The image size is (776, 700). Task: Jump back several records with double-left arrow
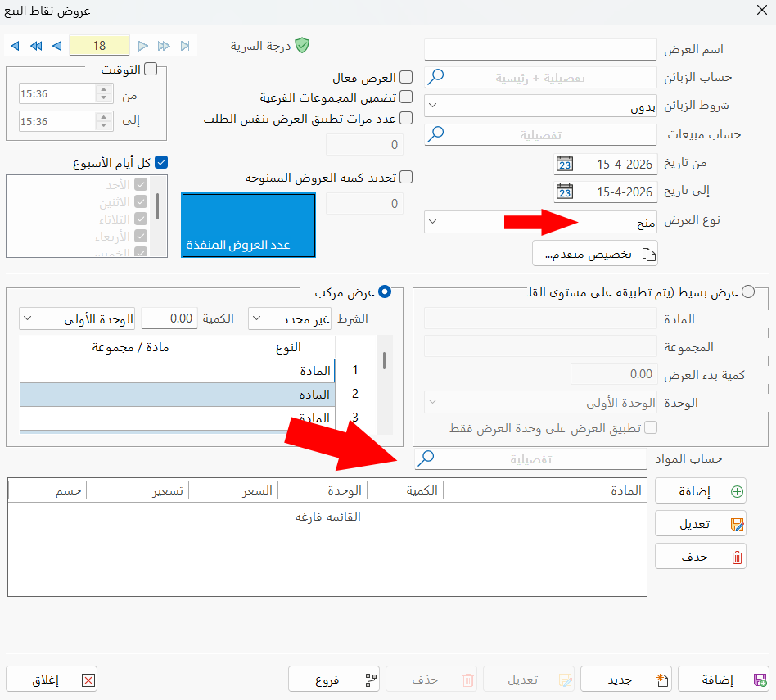tap(36, 46)
